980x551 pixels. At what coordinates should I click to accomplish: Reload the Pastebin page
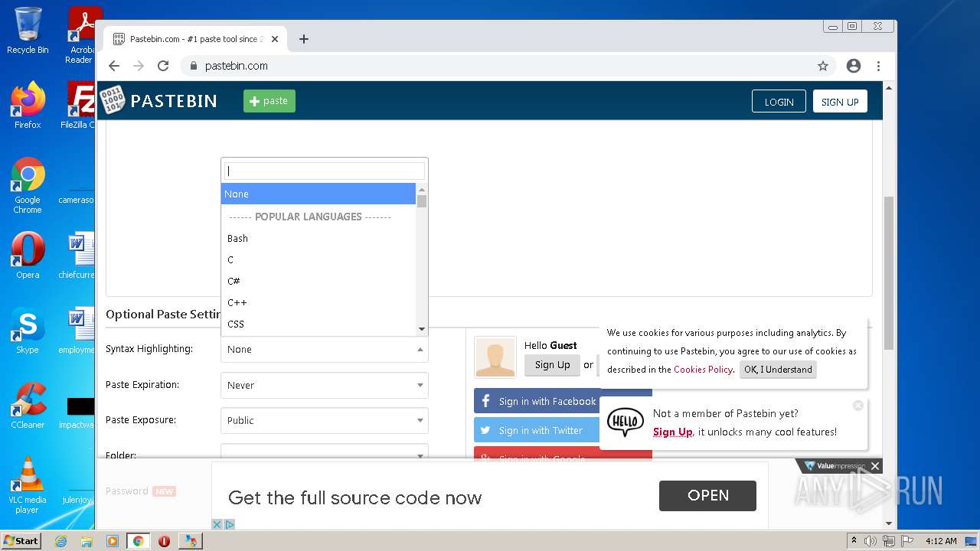[x=163, y=66]
